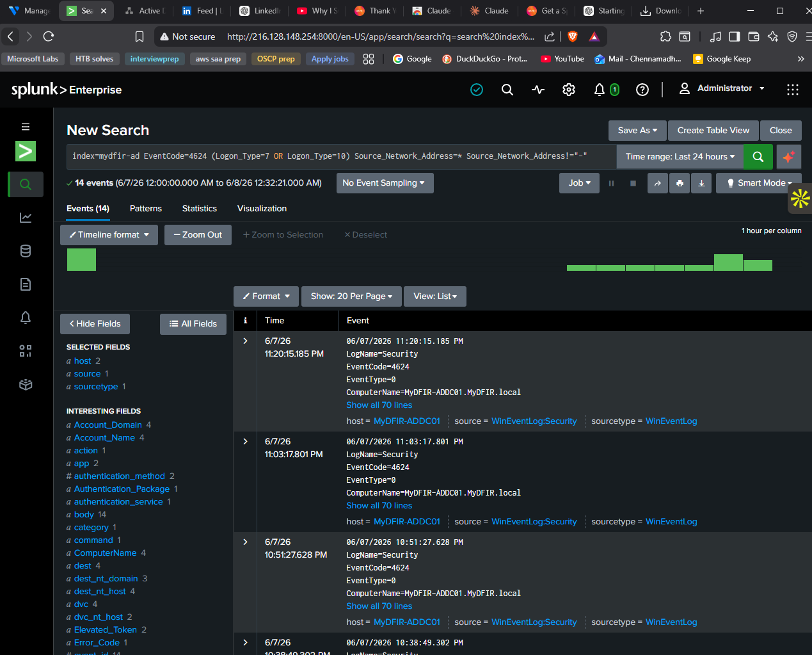Viewport: 812px width, 655px height.
Task: Click Show all 70 lines in first event
Action: click(x=379, y=405)
